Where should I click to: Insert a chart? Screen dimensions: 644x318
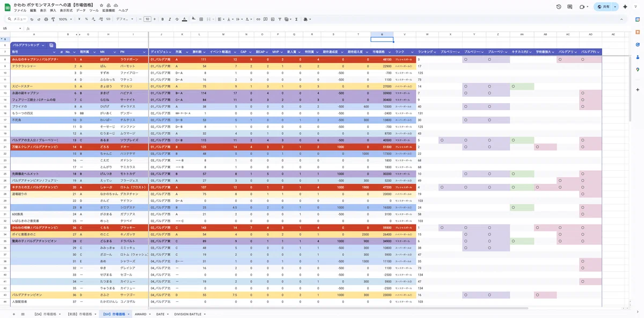273,19
